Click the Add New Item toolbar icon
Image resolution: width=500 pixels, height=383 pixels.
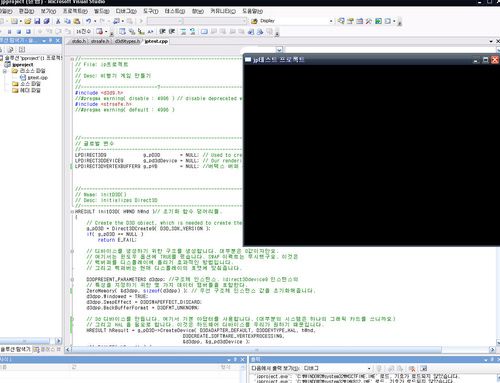13,21
